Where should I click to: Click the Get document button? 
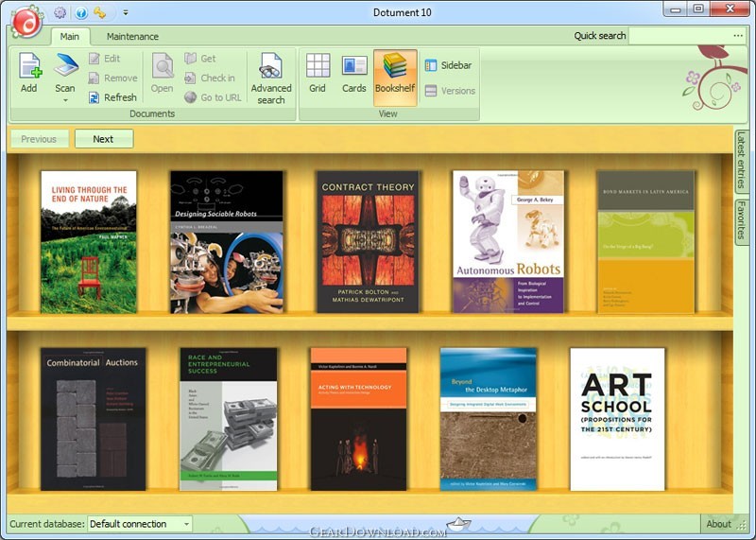200,59
